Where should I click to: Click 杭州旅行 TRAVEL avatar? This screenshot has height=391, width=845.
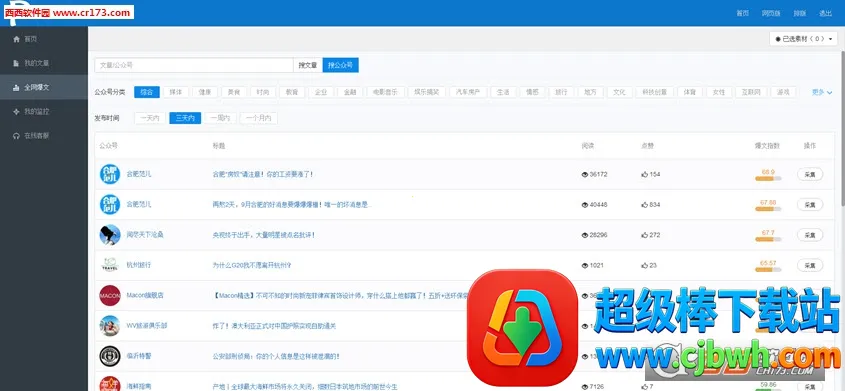110,265
